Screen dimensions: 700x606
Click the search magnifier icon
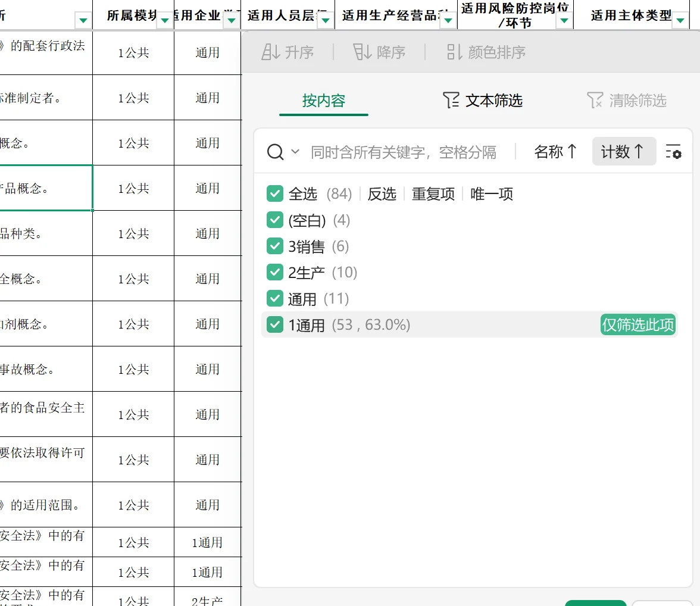[x=275, y=152]
